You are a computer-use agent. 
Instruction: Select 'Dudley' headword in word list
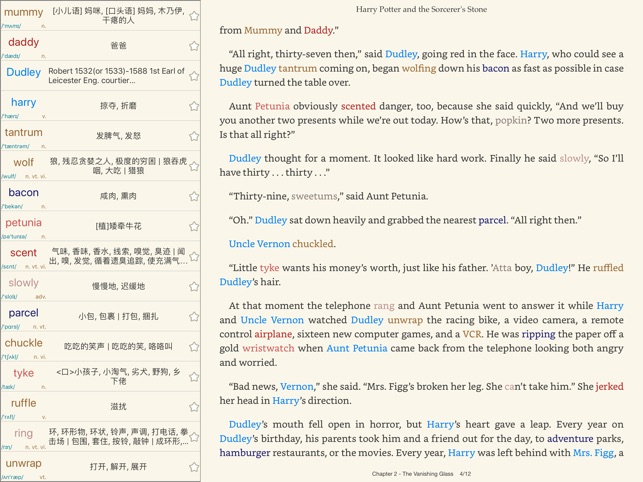point(23,72)
